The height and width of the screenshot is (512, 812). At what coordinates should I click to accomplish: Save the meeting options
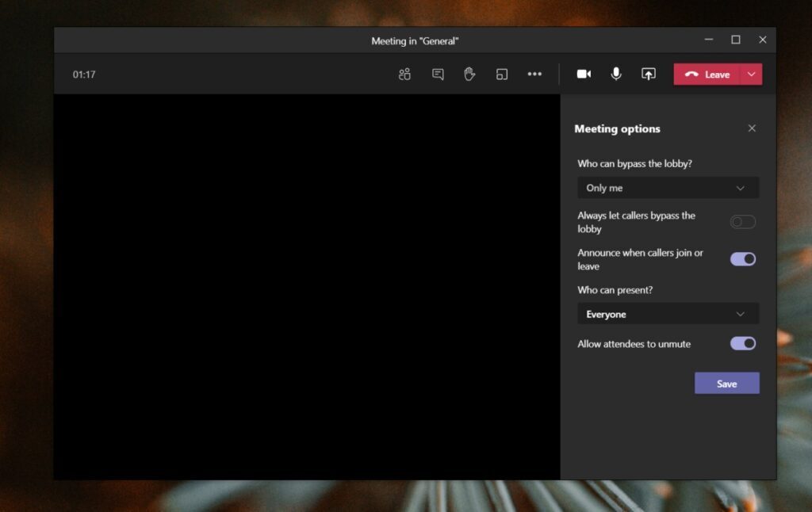pyautogui.click(x=726, y=383)
